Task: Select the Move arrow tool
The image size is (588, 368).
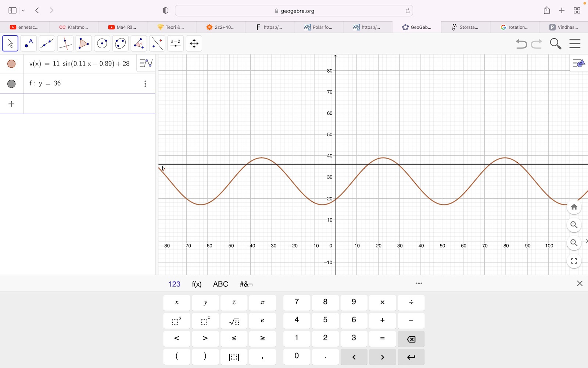Action: click(10, 43)
